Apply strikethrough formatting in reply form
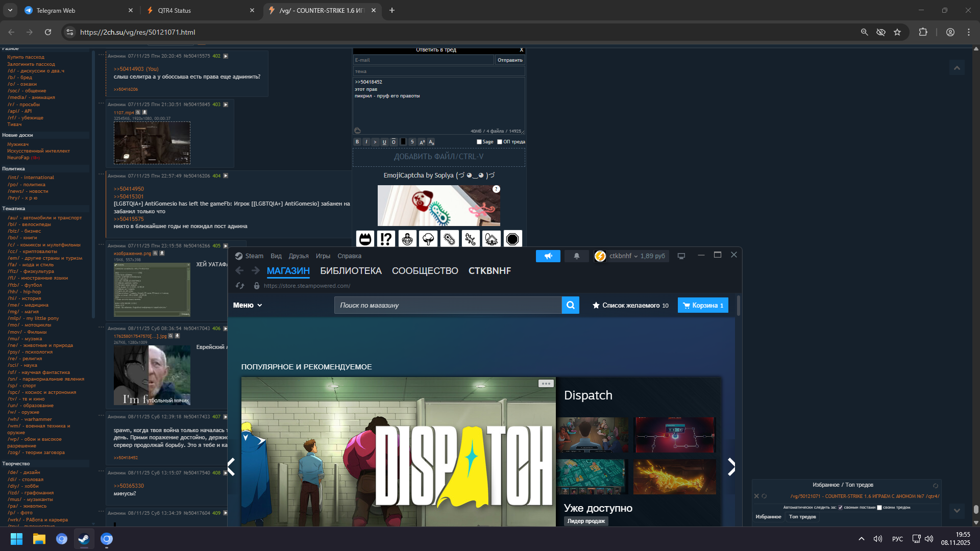980x551 pixels. [x=412, y=142]
